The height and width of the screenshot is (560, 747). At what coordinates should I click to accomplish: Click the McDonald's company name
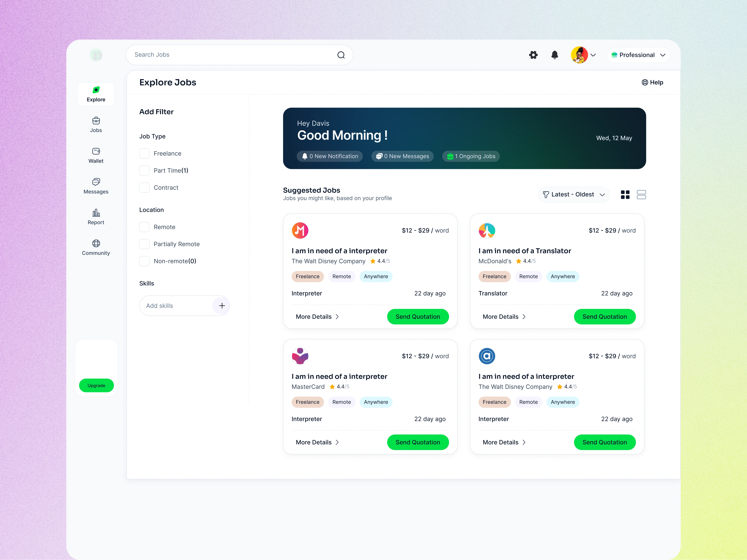pos(495,261)
